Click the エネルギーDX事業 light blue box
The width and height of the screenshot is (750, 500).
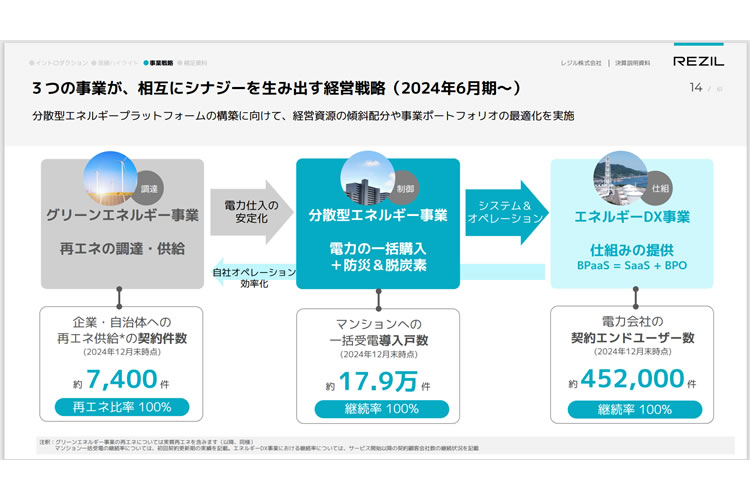[x=632, y=240]
